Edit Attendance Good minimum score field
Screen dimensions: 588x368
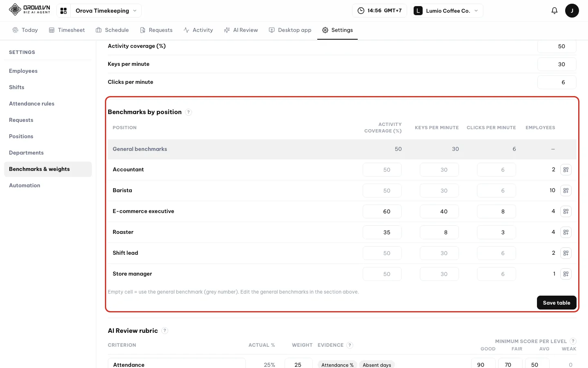point(483,364)
